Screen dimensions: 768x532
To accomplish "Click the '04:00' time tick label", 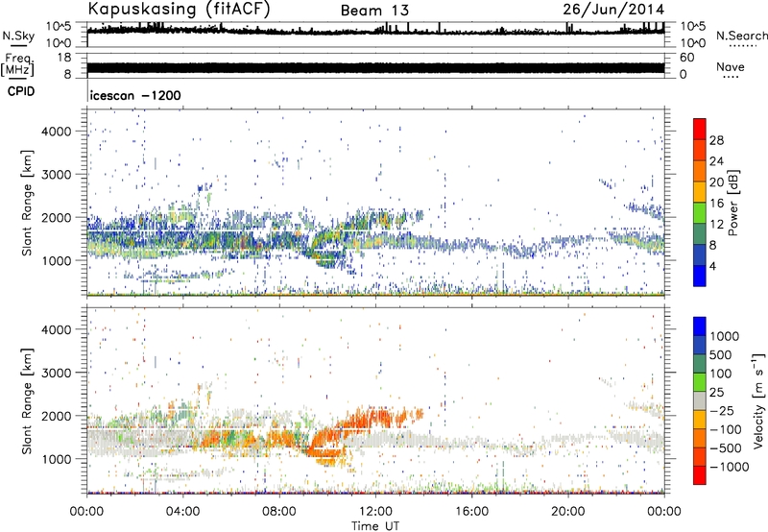I will (183, 512).
